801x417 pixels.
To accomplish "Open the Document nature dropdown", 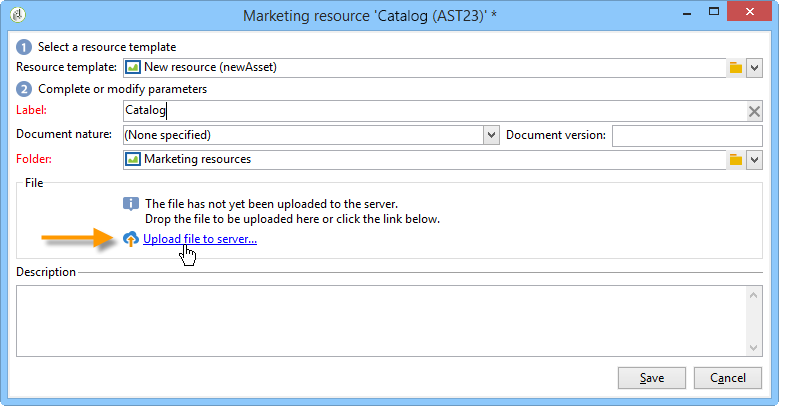I will pos(490,135).
